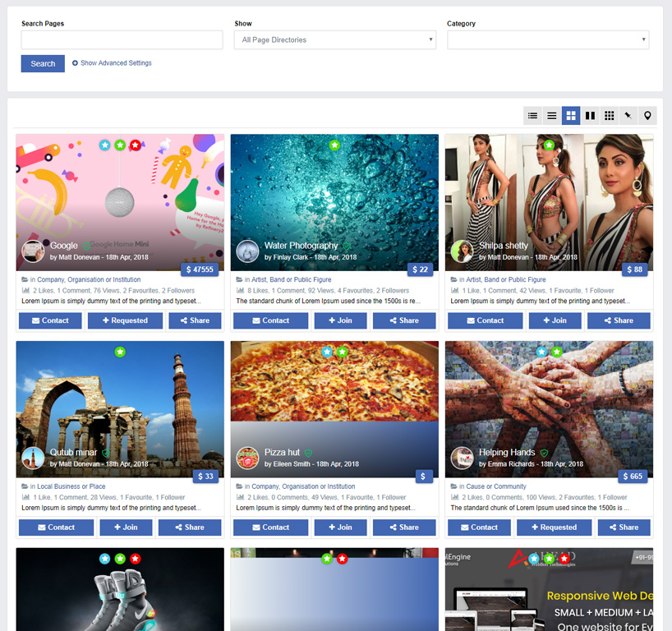672x631 pixels.
Task: Share the Shilpa shetty page
Action: [x=619, y=320]
